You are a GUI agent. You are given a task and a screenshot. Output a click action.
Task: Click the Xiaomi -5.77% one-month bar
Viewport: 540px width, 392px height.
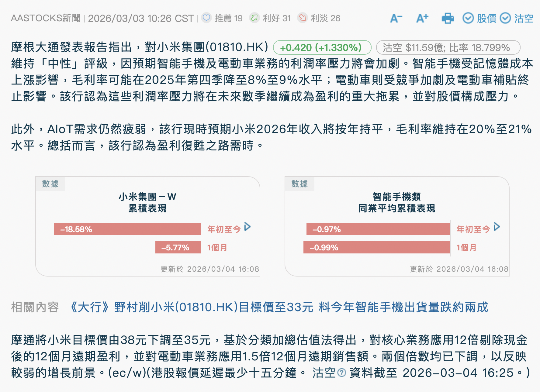pos(178,247)
